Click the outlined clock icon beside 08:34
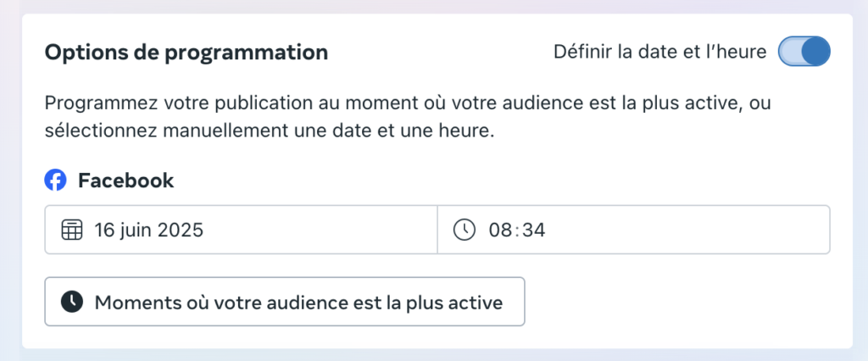 [x=464, y=230]
